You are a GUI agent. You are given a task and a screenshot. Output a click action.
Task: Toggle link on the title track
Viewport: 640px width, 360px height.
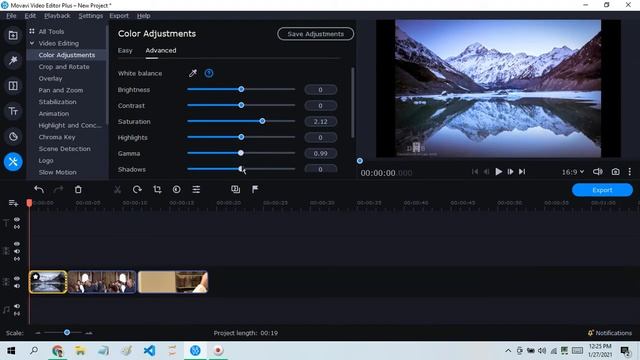[17, 227]
